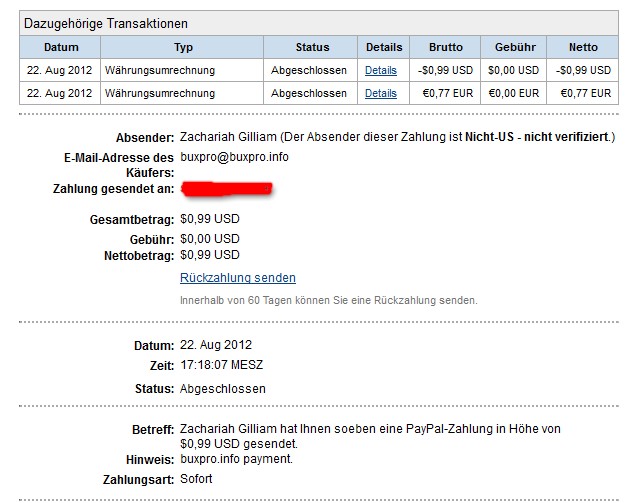
Task: Click the Typ column header
Action: (183, 47)
